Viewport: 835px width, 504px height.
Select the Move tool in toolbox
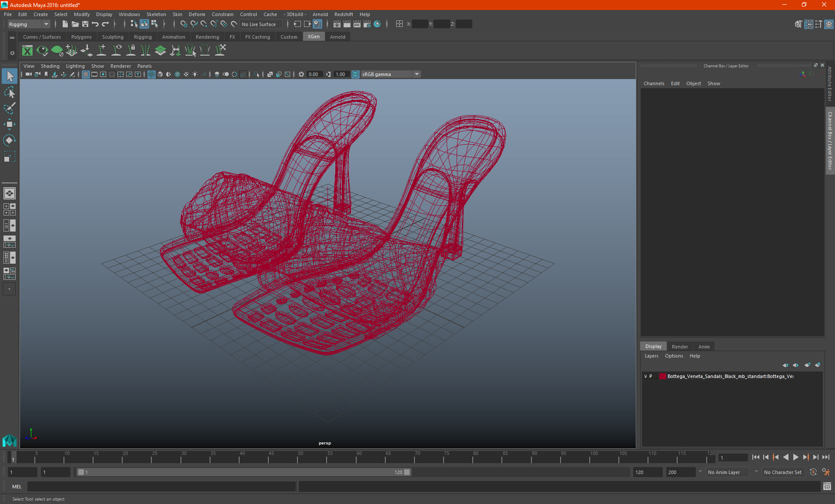coord(9,124)
